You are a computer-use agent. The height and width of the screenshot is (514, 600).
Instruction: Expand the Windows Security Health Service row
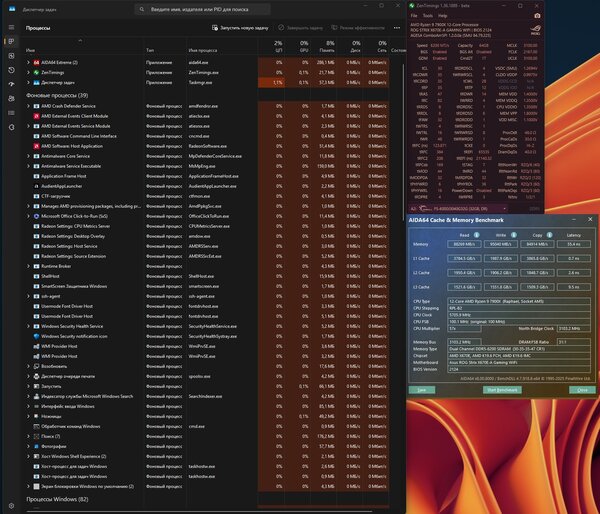[x=28, y=326]
